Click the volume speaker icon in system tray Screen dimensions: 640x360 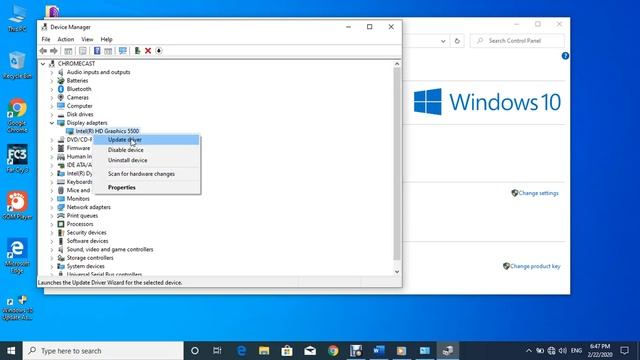562,351
